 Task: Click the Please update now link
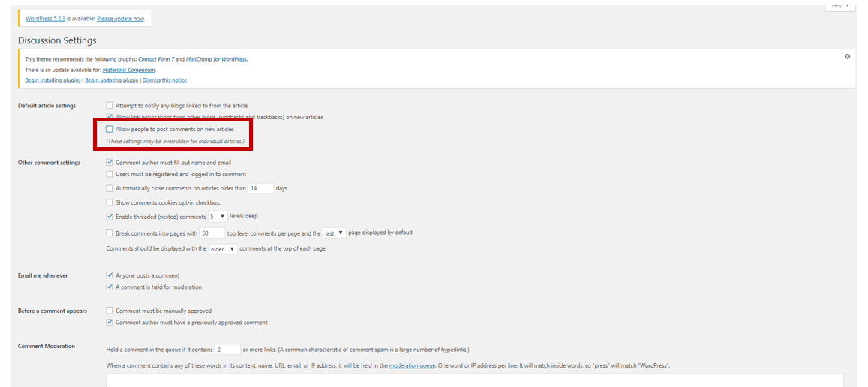[120, 18]
